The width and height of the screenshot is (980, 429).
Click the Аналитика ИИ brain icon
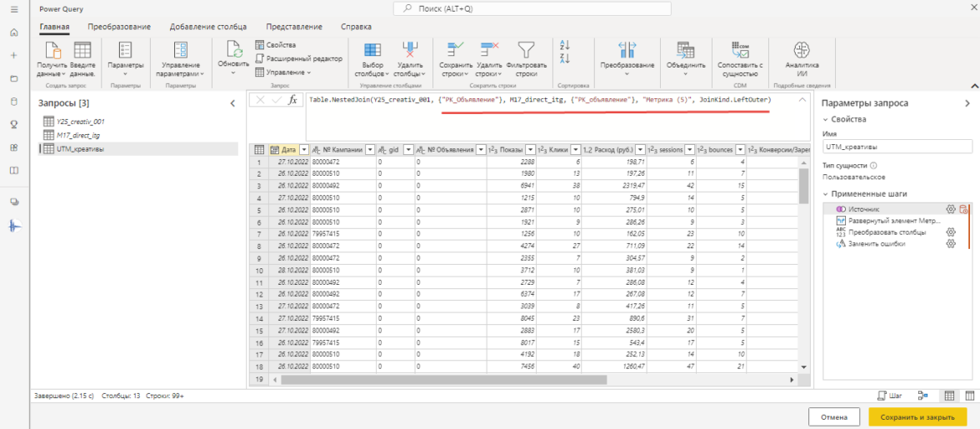point(801,49)
